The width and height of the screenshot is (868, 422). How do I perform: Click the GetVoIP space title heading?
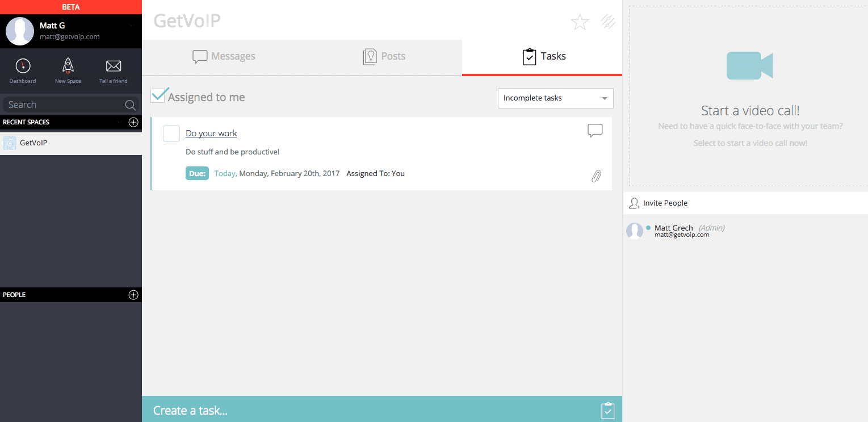point(187,20)
